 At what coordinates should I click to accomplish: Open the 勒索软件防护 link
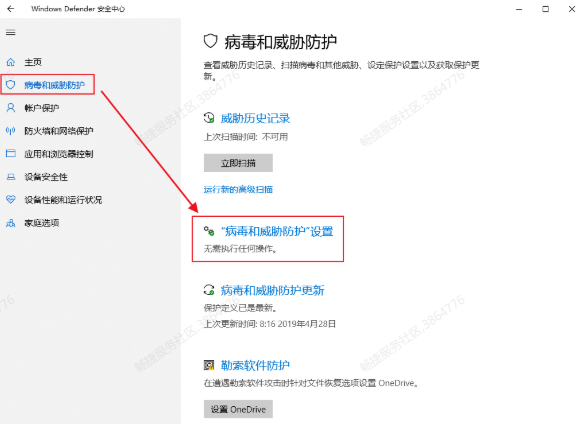point(255,365)
